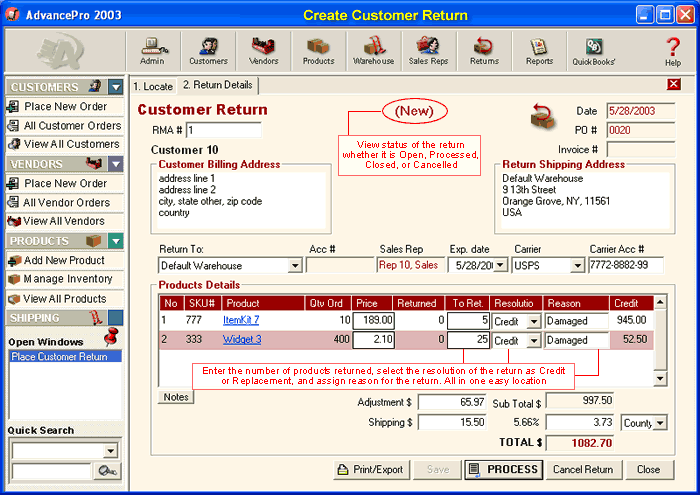
Task: Click the PROCESS button
Action: tap(504, 470)
